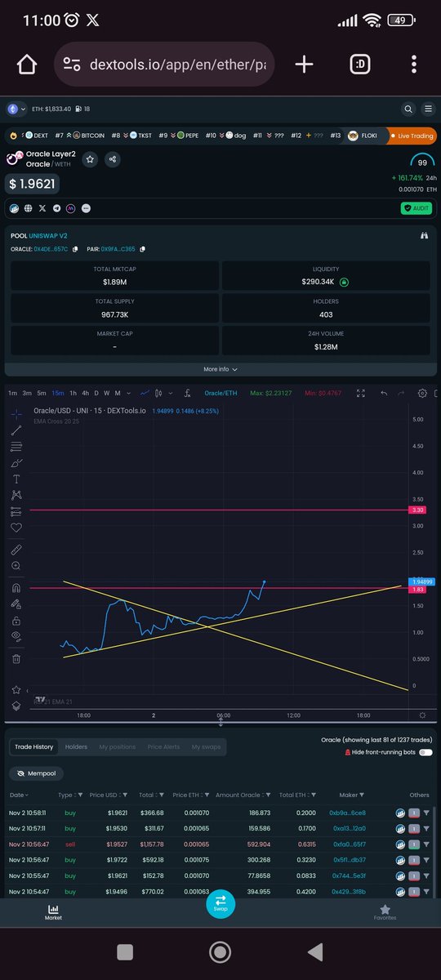Share the Oracle Layer2 pair

[114, 159]
